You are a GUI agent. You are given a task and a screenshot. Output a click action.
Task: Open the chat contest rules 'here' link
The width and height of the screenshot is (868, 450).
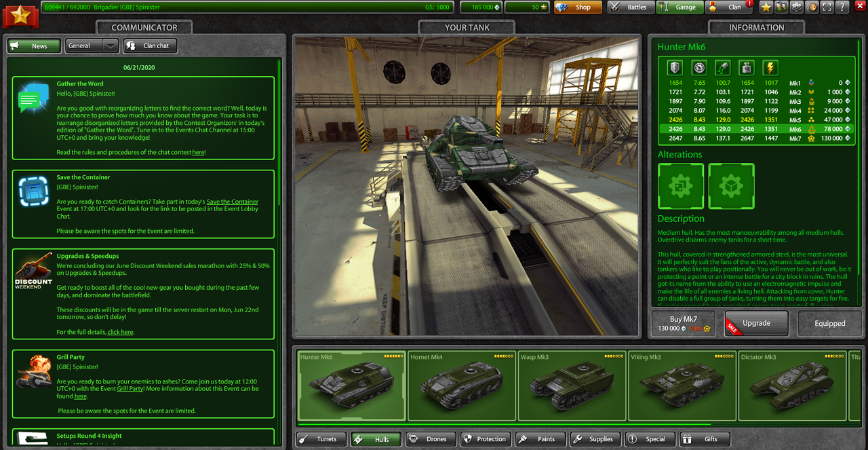tap(198, 153)
